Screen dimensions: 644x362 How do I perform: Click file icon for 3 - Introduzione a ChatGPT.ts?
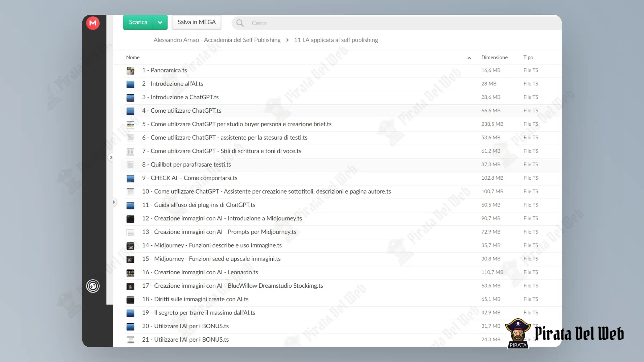coord(130,98)
